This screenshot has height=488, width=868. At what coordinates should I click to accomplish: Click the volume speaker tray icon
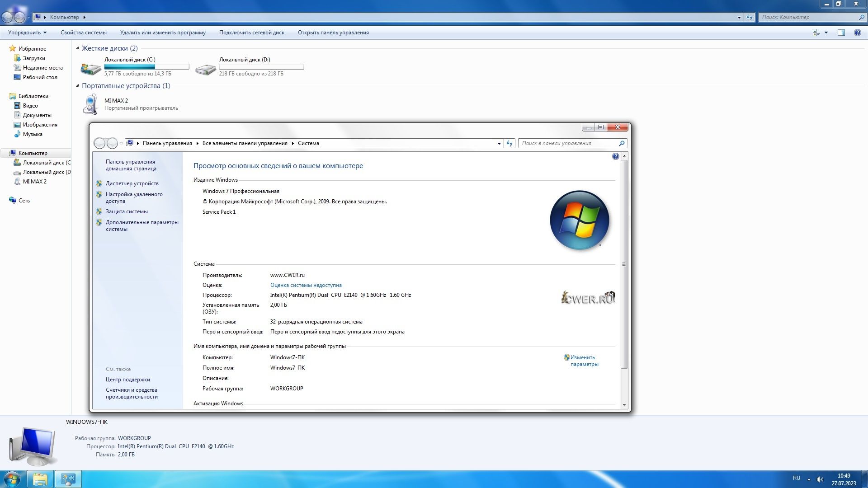coord(820,479)
